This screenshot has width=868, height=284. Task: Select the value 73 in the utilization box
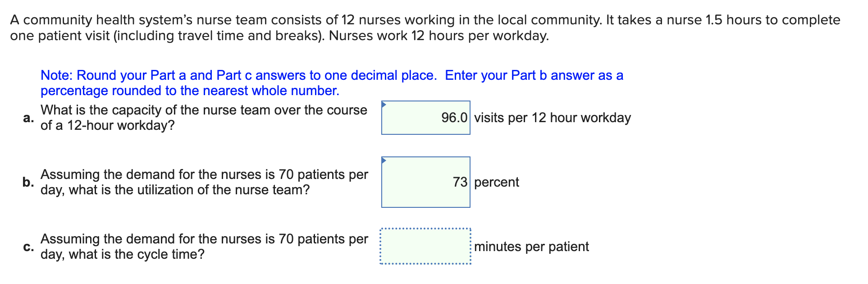tap(460, 182)
